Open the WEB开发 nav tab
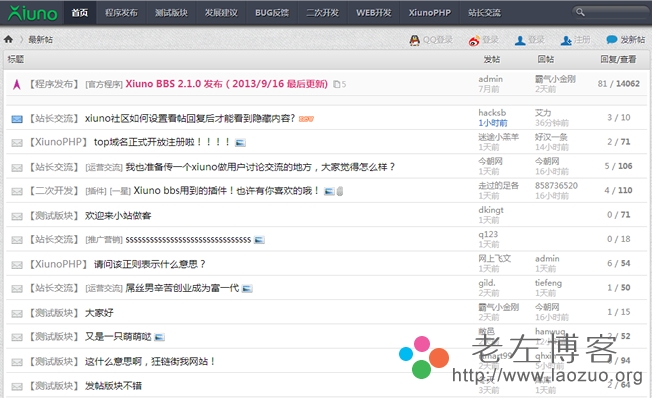The width and height of the screenshot is (652, 398). 373,13
